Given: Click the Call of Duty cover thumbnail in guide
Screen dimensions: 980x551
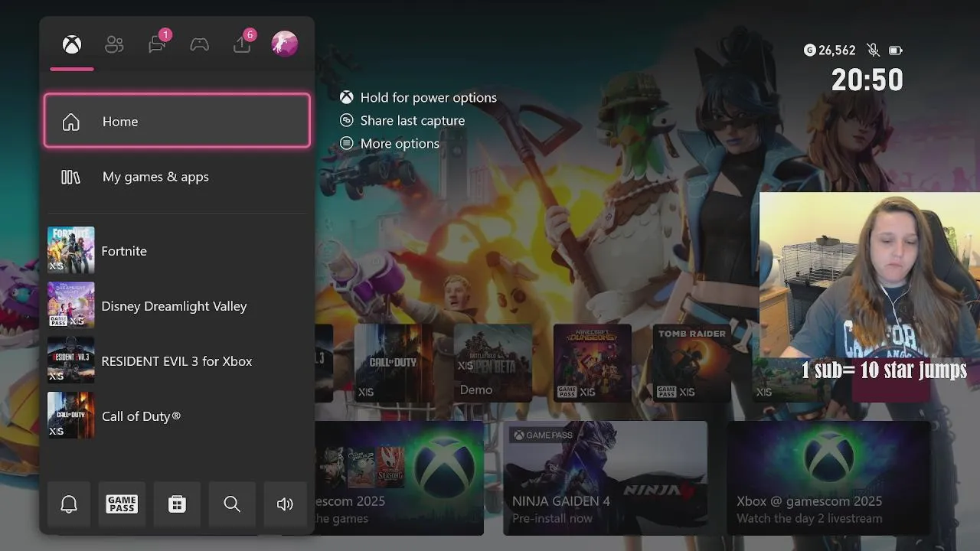Looking at the screenshot, I should coord(71,416).
